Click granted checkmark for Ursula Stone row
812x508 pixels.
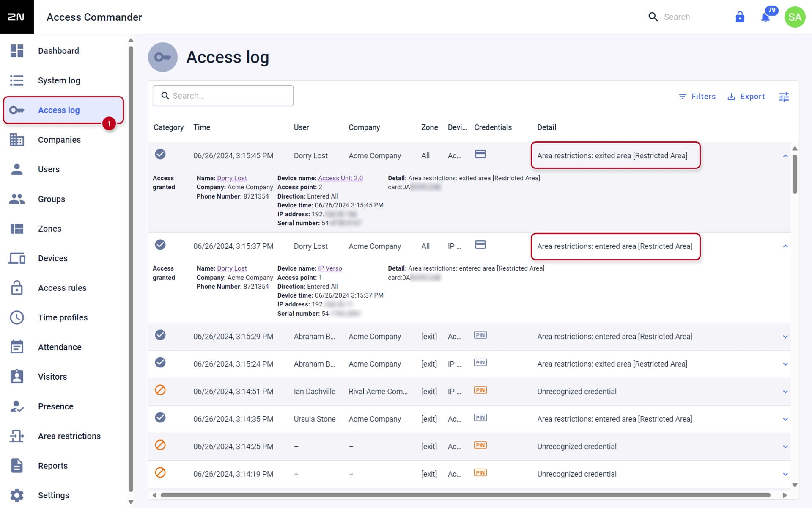click(x=160, y=418)
